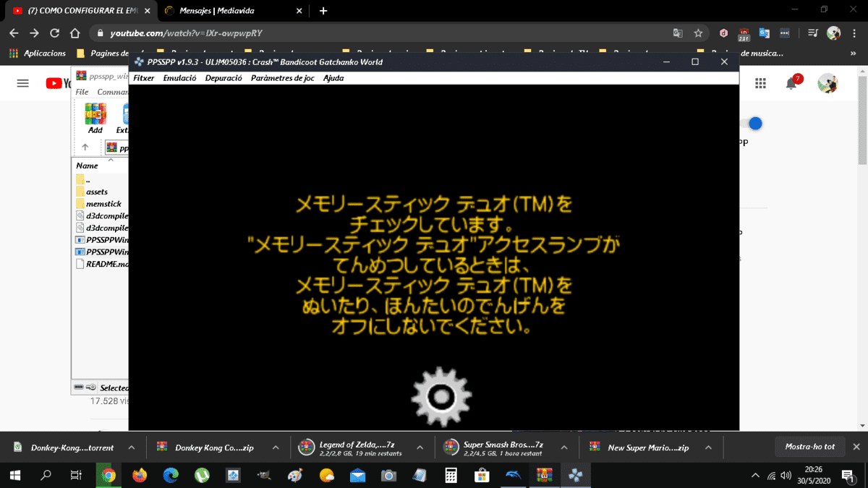Open Dolphin emulator from the taskbar

(x=513, y=475)
